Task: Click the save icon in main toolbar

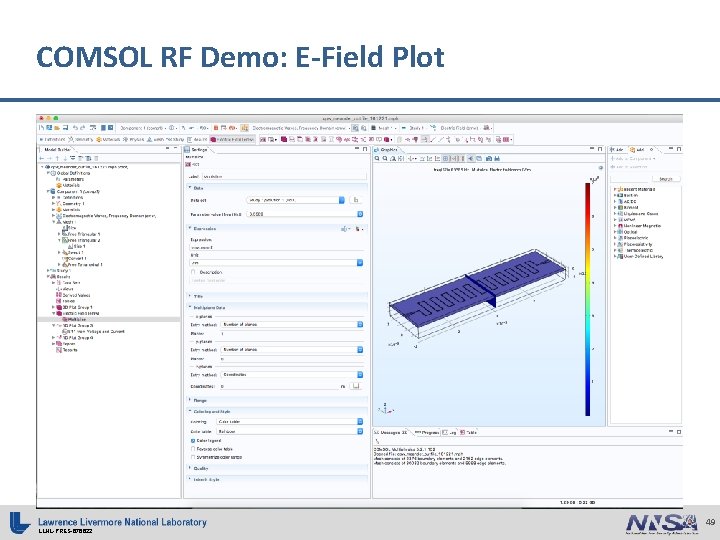Action: coord(65,128)
